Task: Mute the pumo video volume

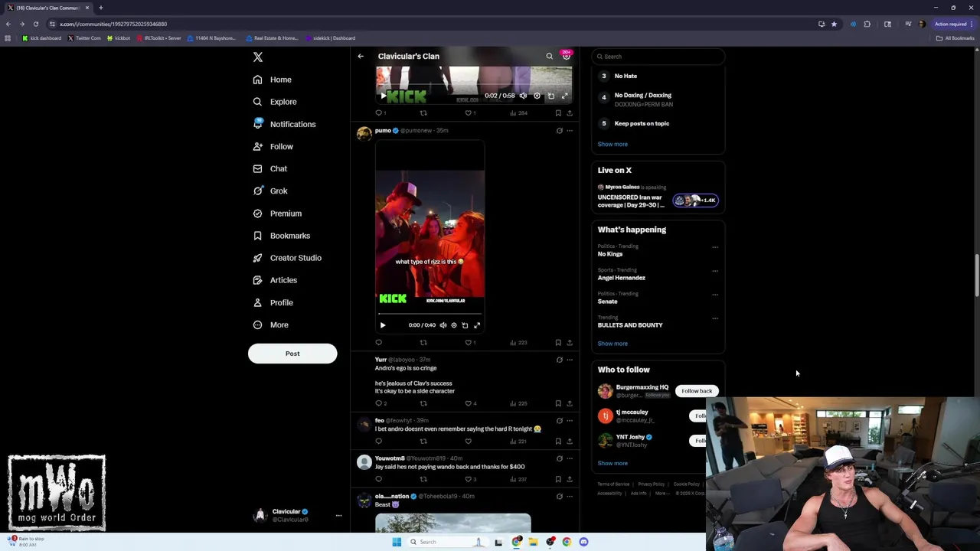Action: click(443, 325)
